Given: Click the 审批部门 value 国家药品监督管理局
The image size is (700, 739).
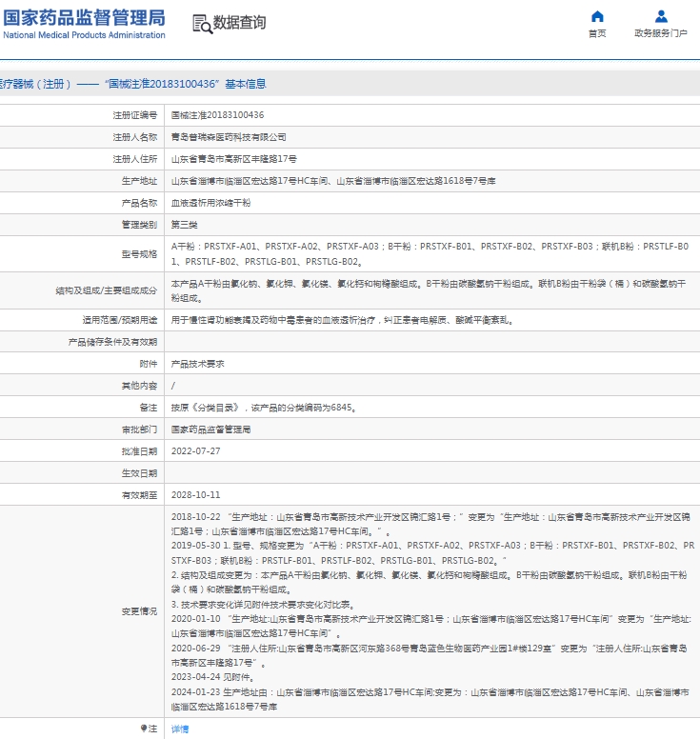Looking at the screenshot, I should 210,429.
